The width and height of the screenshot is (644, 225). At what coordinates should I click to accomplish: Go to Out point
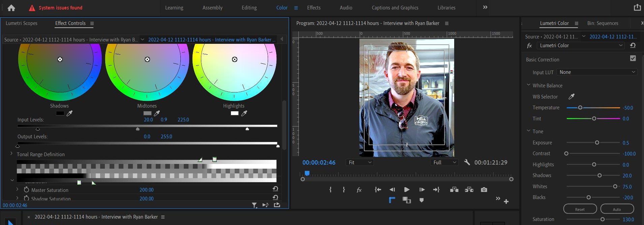pos(436,190)
